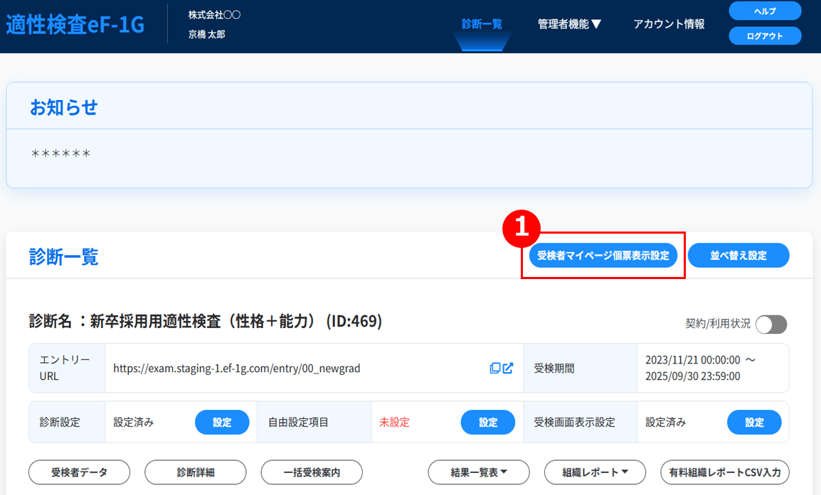Toggle the 契約/利用状況 switch
The height and width of the screenshot is (495, 821).
(771, 324)
